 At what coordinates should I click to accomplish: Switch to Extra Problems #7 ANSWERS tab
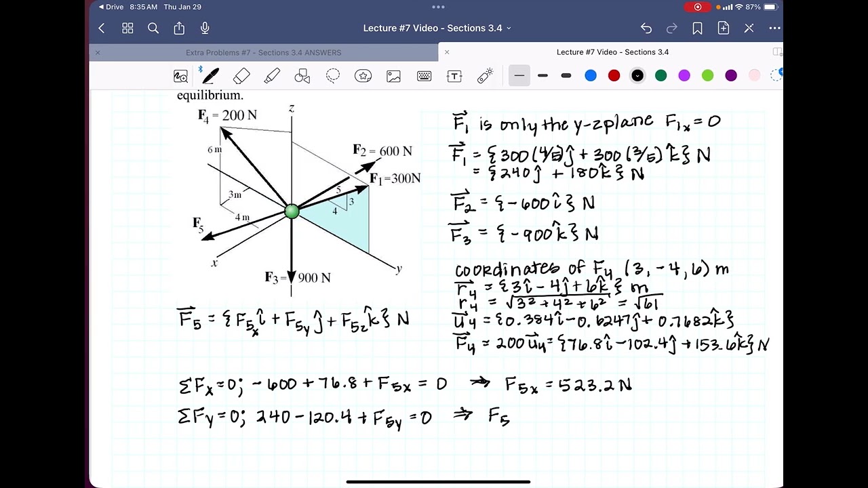coord(264,52)
